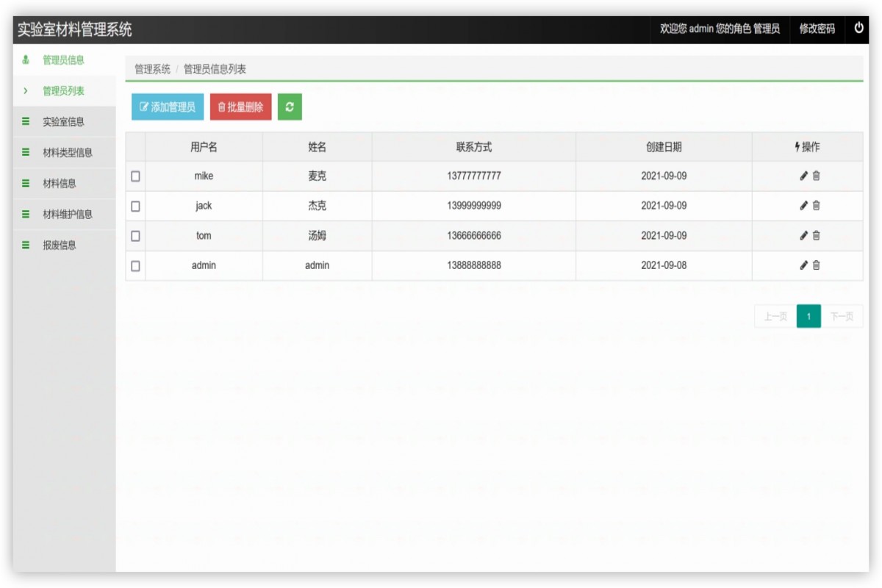Image resolution: width=882 pixels, height=588 pixels.
Task: Expand the 材料维护信息 sidebar section
Action: [68, 215]
